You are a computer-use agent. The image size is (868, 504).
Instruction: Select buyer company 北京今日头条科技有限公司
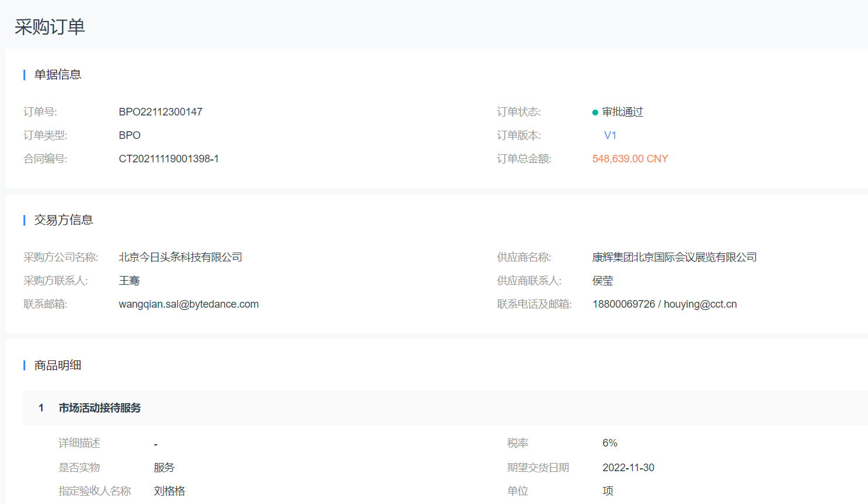pyautogui.click(x=180, y=257)
